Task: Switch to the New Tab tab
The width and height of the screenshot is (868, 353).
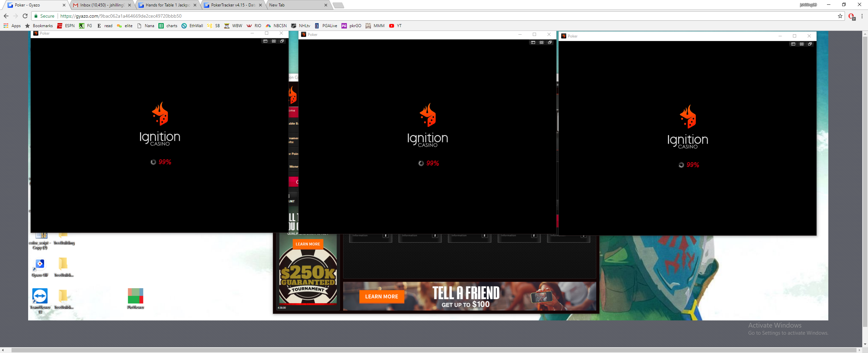Action: 298,5
